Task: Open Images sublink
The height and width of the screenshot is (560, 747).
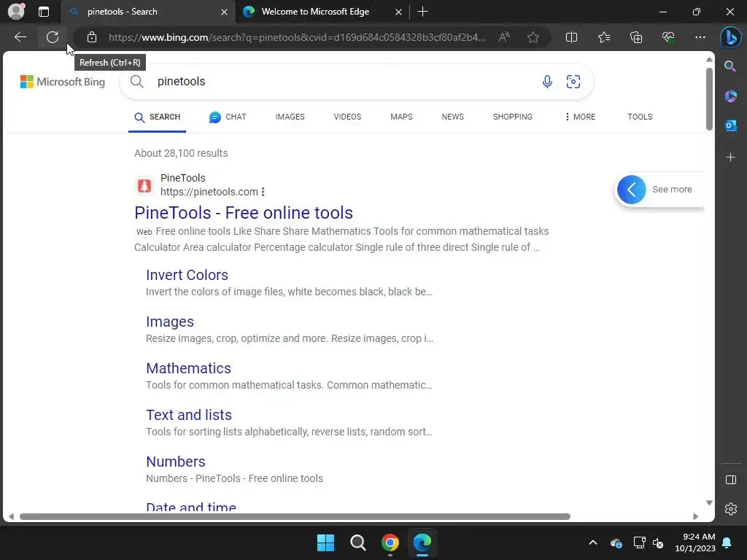Action: click(169, 322)
